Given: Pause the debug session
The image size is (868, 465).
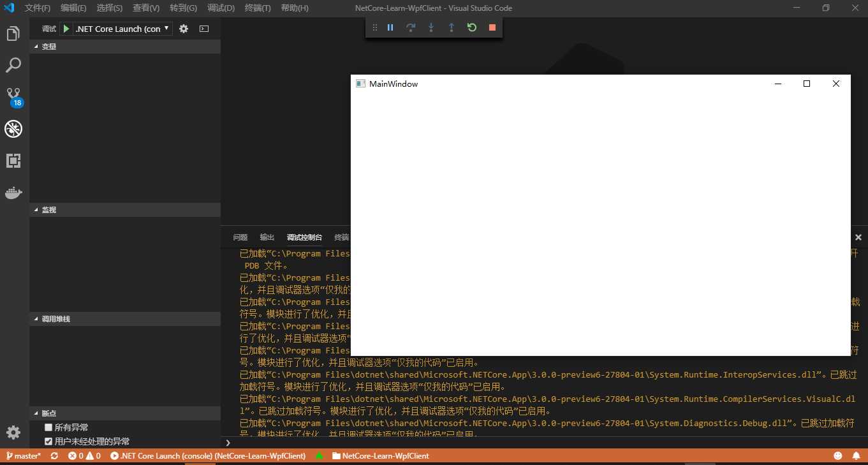Looking at the screenshot, I should click(x=390, y=27).
